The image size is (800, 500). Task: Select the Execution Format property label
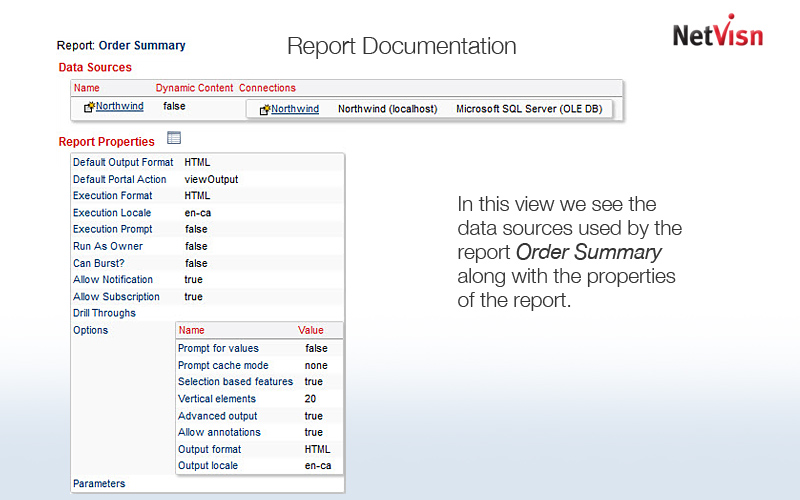click(113, 196)
